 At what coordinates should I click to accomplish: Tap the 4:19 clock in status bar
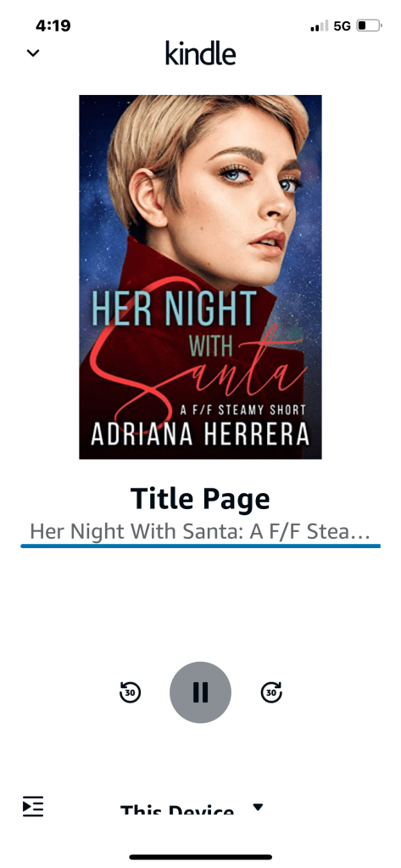53,25
